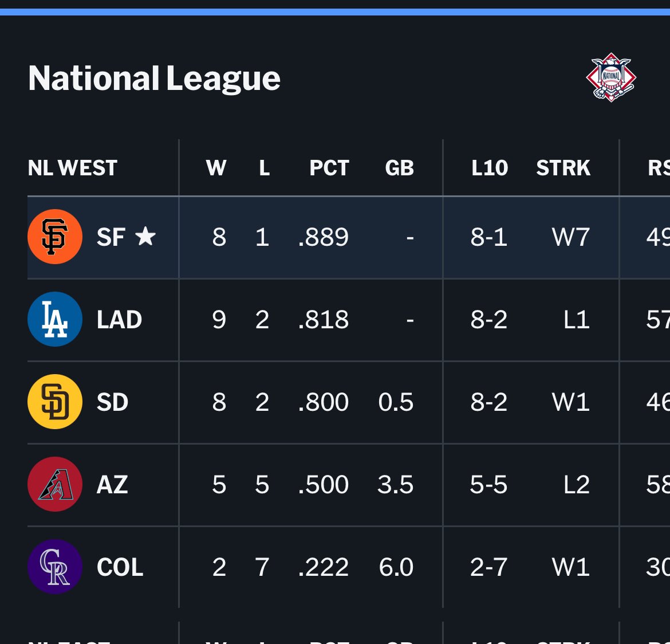Sort standings by the W column
Image resolution: width=670 pixels, height=644 pixels.
tap(216, 168)
